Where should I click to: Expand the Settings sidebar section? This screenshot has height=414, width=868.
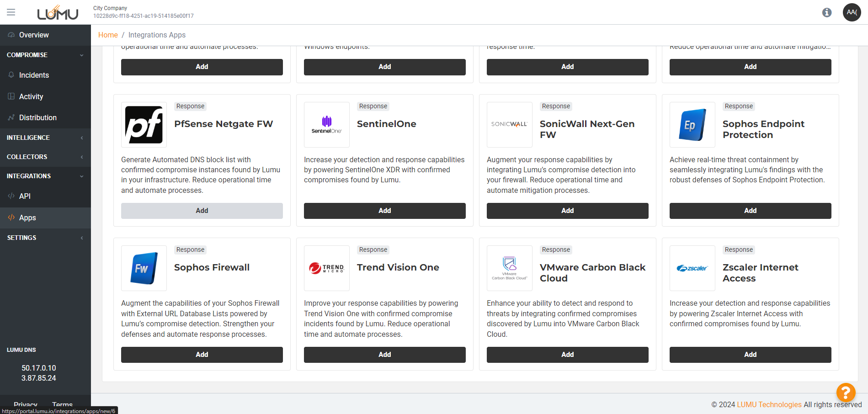click(x=45, y=238)
